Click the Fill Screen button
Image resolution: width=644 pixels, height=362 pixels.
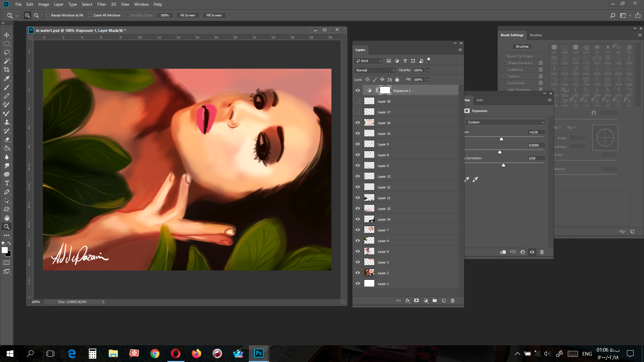tap(214, 15)
